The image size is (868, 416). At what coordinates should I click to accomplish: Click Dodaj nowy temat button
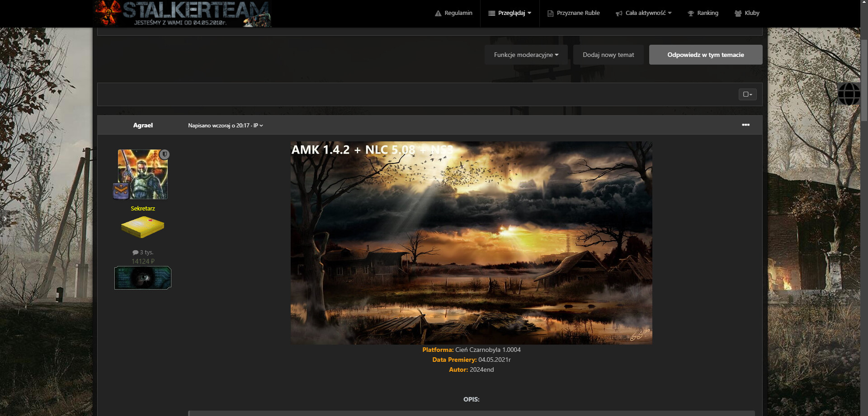(x=608, y=55)
